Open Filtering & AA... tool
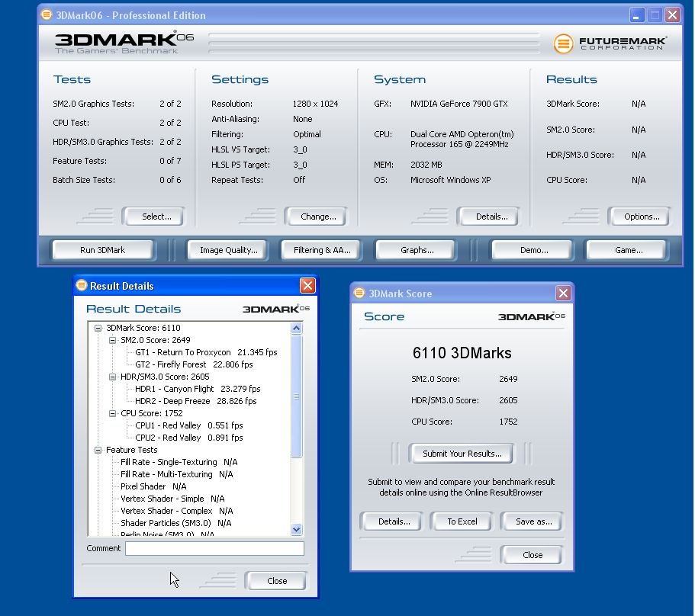Screen dimensions: 695x616 [x=322, y=250]
